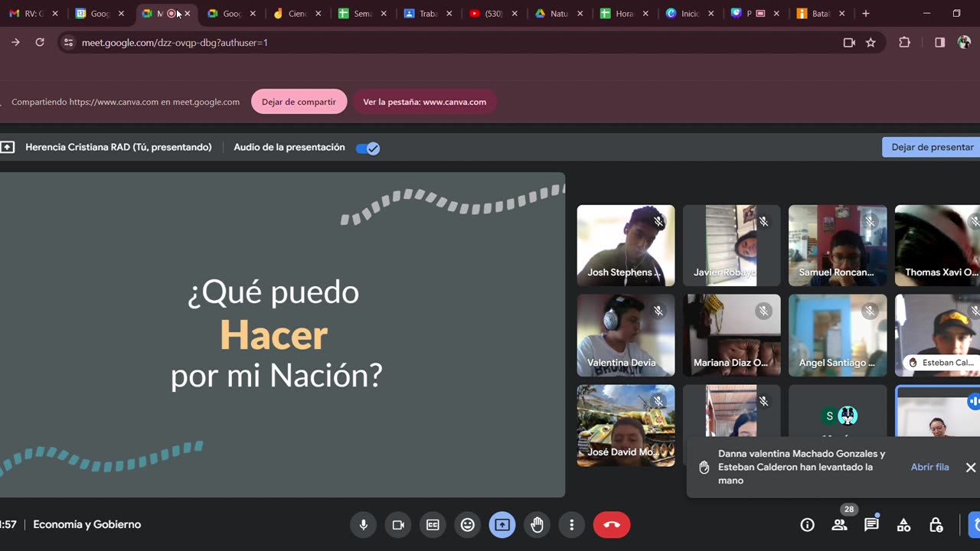This screenshot has height=551, width=980.
Task: Click Herencia Cristiana RAD presenting label
Action: pos(119,148)
